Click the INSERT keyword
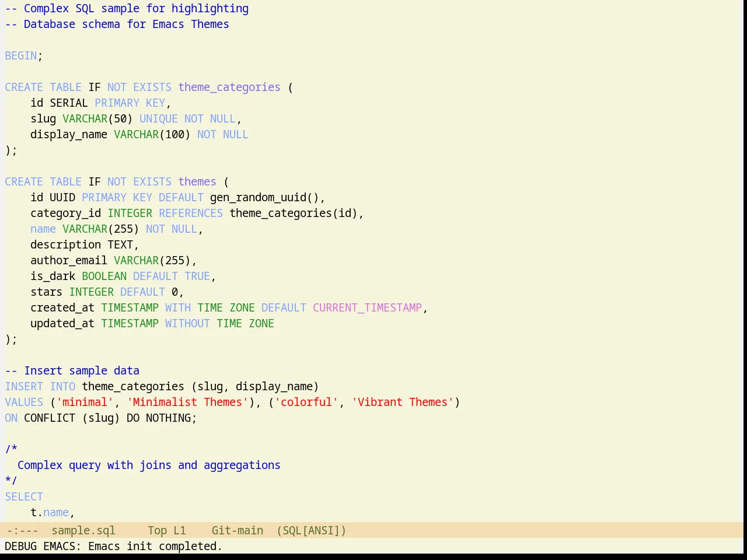747x560 pixels. pyautogui.click(x=24, y=386)
